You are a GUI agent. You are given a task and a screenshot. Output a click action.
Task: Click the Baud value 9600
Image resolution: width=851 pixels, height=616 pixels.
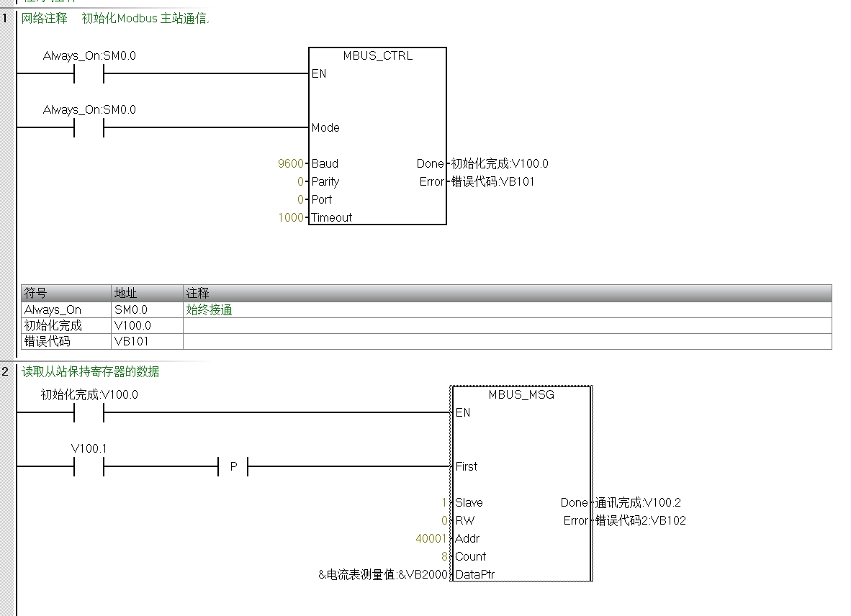pyautogui.click(x=291, y=164)
